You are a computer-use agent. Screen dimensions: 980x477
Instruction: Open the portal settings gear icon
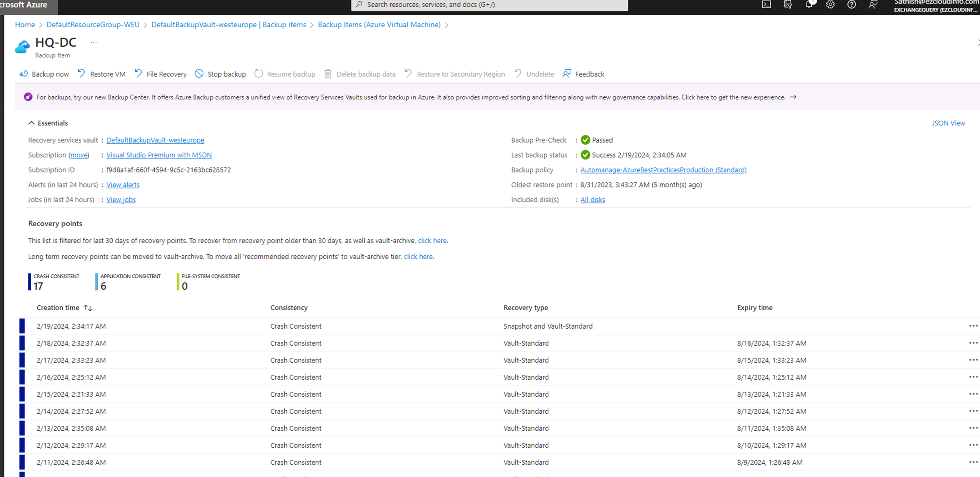click(830, 4)
